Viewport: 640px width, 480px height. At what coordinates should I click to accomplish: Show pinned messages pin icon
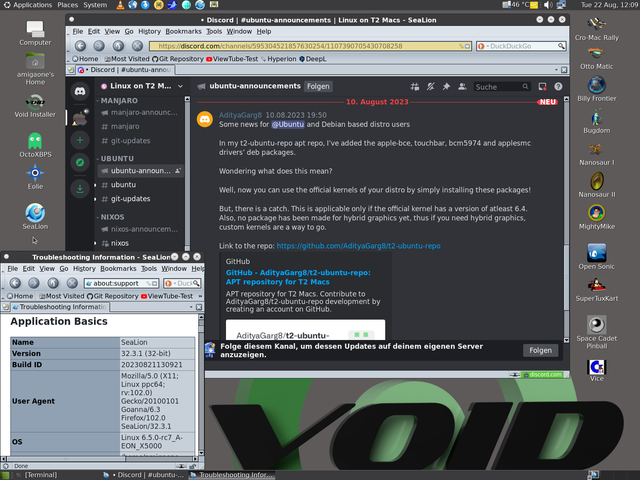[446, 87]
